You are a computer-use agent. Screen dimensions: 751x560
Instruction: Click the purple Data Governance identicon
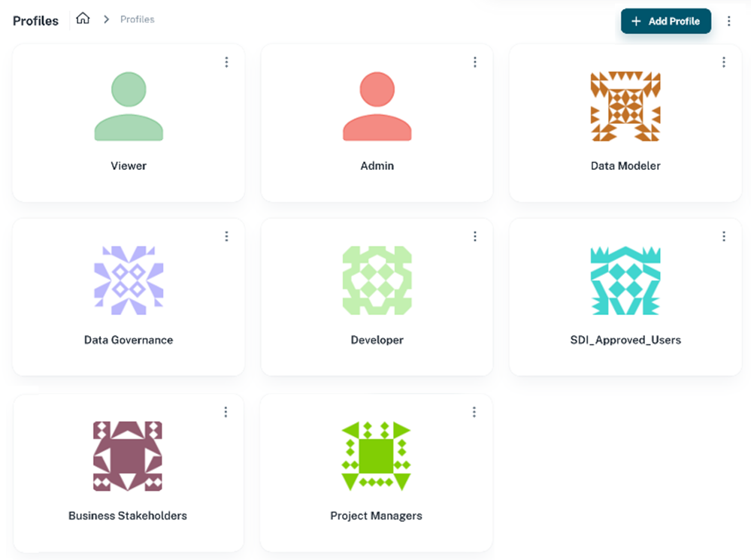[x=129, y=280]
